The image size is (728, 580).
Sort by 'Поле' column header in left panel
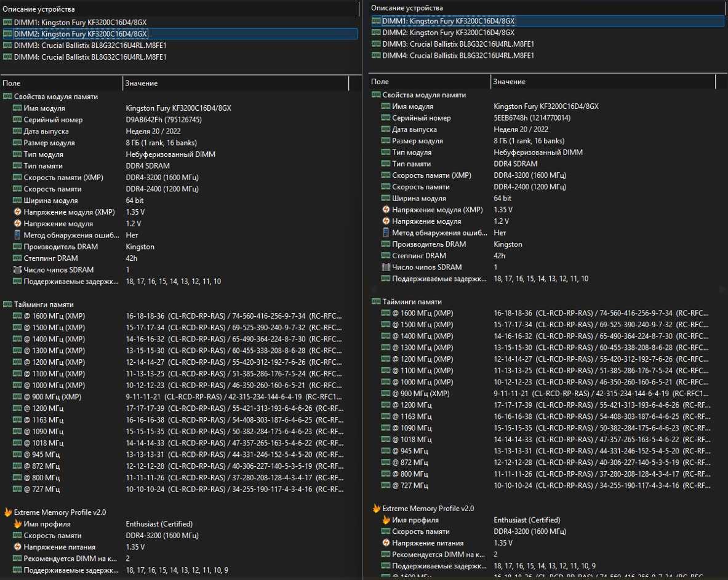point(62,83)
